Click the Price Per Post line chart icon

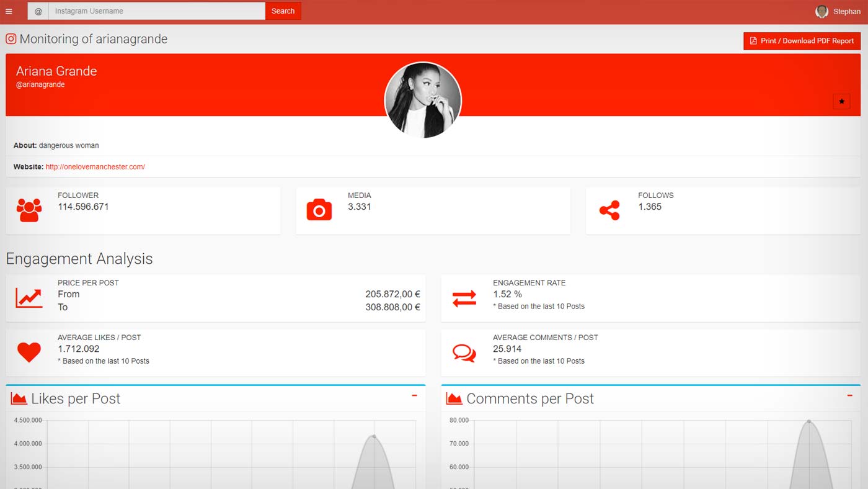tap(29, 298)
